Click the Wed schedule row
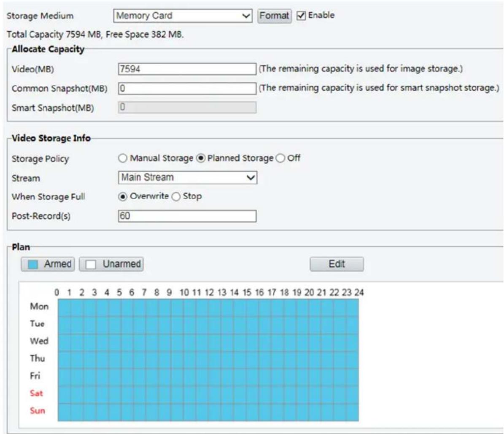The width and height of the screenshot is (504, 434). [x=208, y=342]
